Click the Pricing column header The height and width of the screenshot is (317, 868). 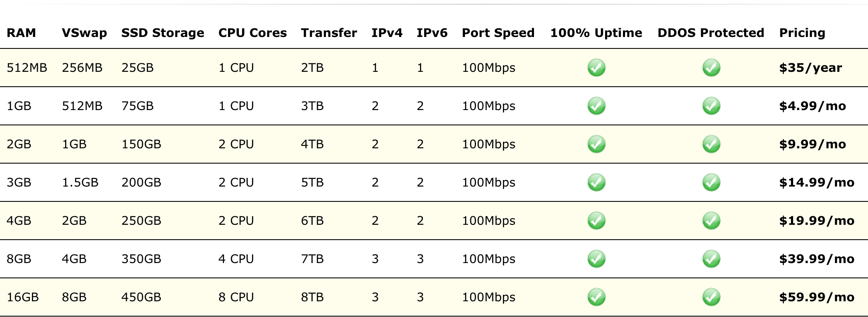802,33
